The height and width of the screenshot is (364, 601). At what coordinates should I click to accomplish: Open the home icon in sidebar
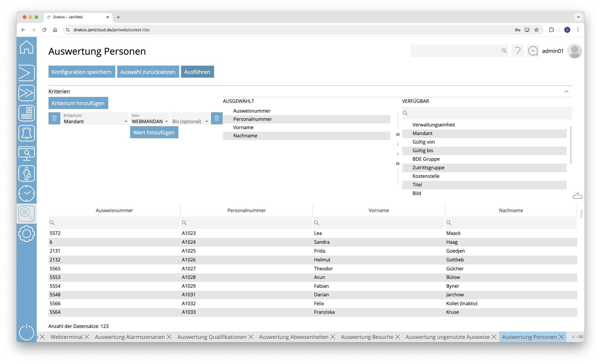(x=27, y=47)
